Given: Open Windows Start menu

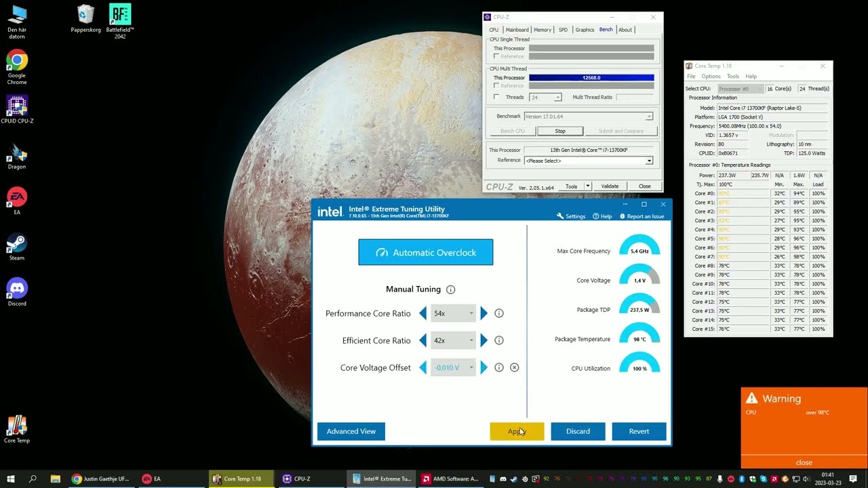Looking at the screenshot, I should 11,479.
